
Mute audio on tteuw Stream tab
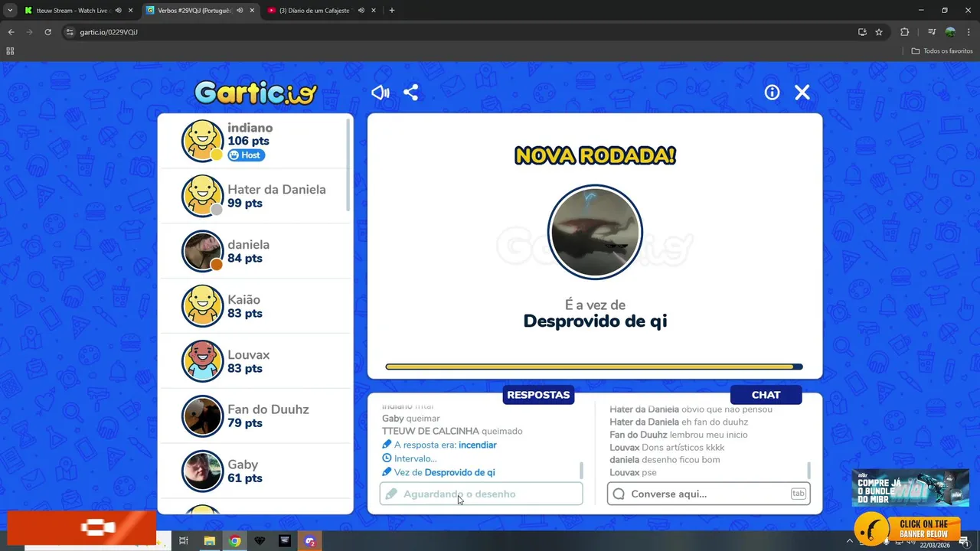118,11
